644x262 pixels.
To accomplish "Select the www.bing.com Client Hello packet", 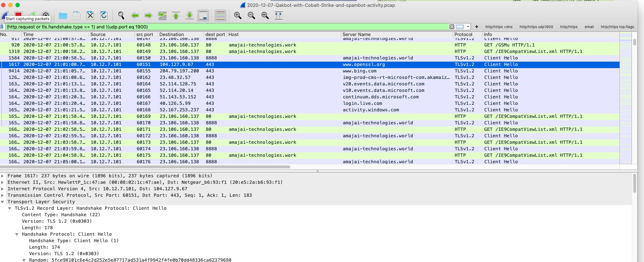I will [309, 71].
